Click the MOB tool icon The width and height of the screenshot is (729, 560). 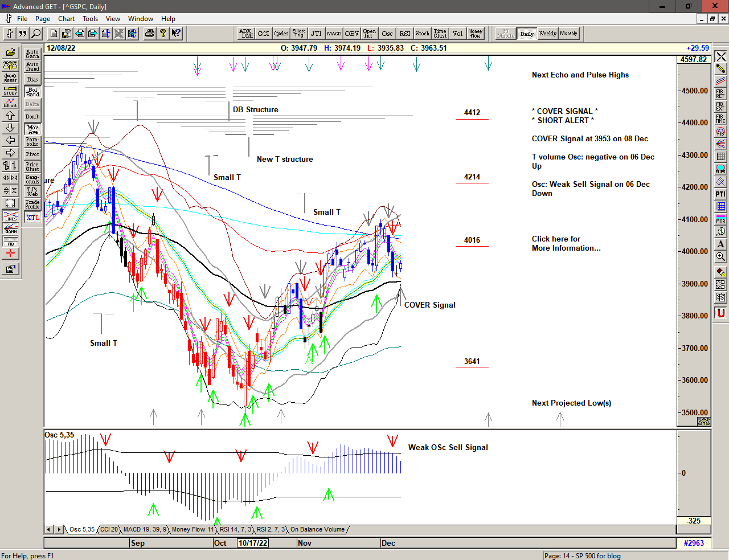coord(720,219)
